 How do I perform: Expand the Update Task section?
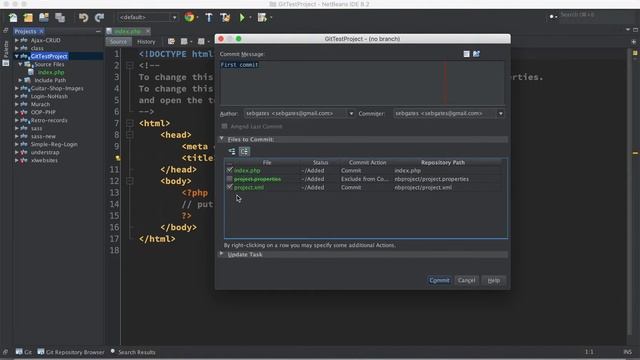[x=221, y=254]
